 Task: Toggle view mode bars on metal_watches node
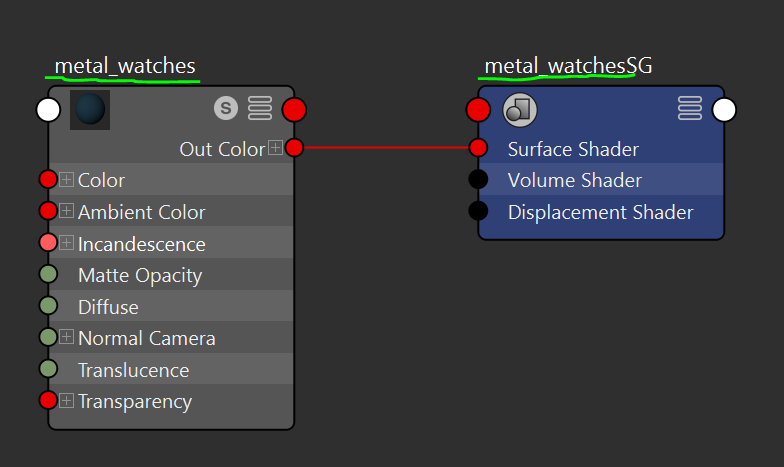coord(260,108)
